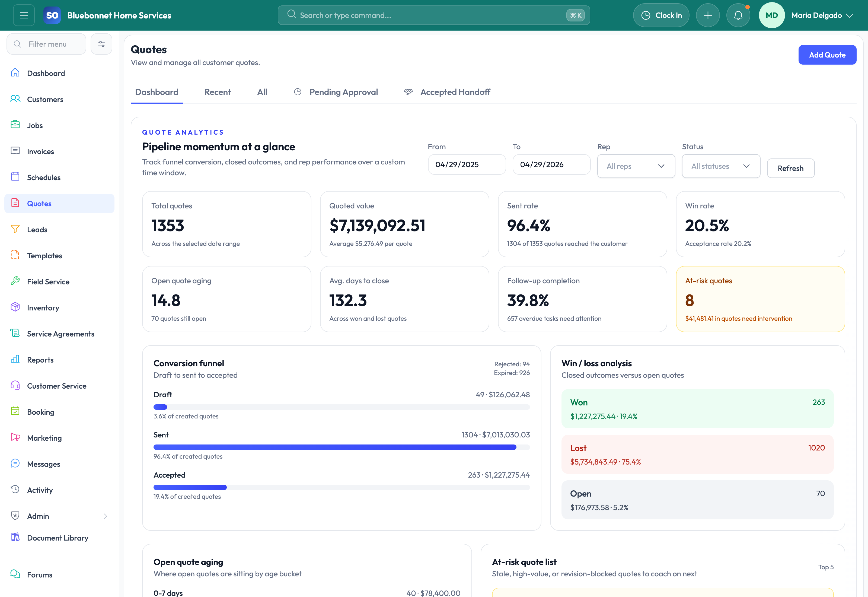Click the Won outcome card
Screen dimensions: 868x597
[697, 409]
